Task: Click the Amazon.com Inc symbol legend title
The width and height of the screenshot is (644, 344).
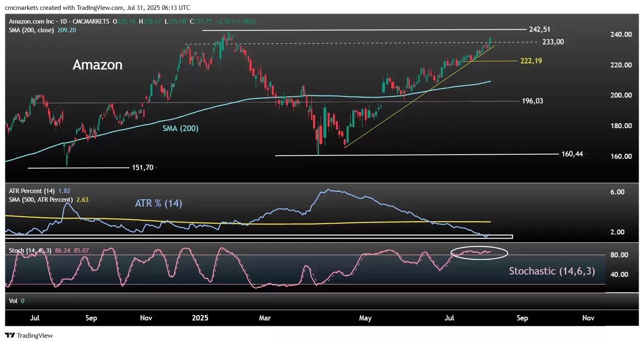Action: tap(32, 21)
